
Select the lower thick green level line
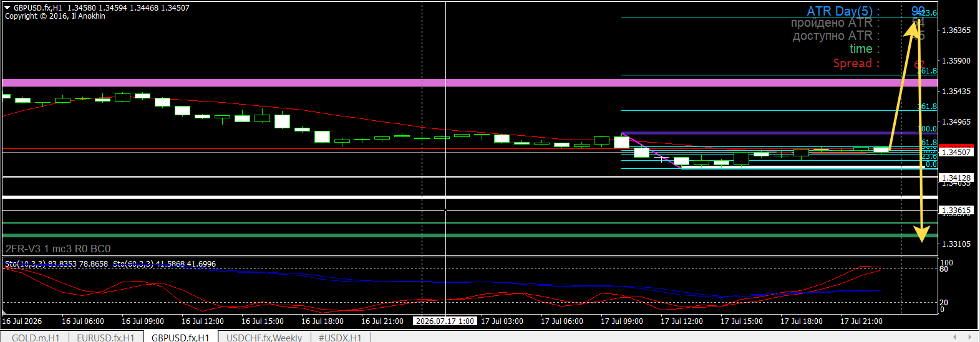point(470,235)
